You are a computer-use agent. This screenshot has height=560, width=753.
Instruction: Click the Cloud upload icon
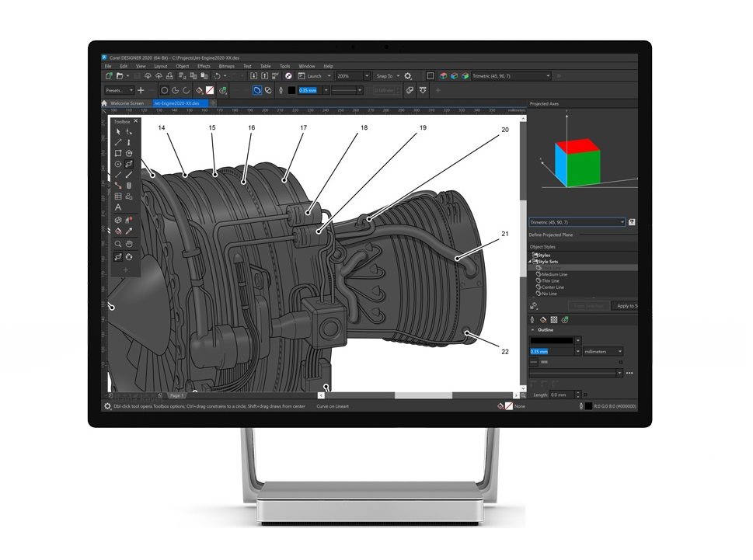coord(159,76)
